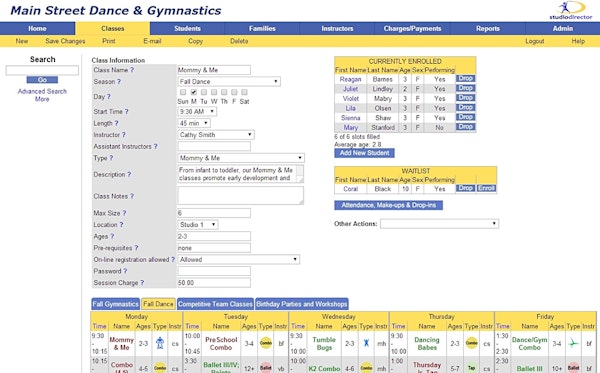600x373 pixels.
Task: Open the On-line registration dropdown showing Allowed
Action: pyautogui.click(x=239, y=259)
